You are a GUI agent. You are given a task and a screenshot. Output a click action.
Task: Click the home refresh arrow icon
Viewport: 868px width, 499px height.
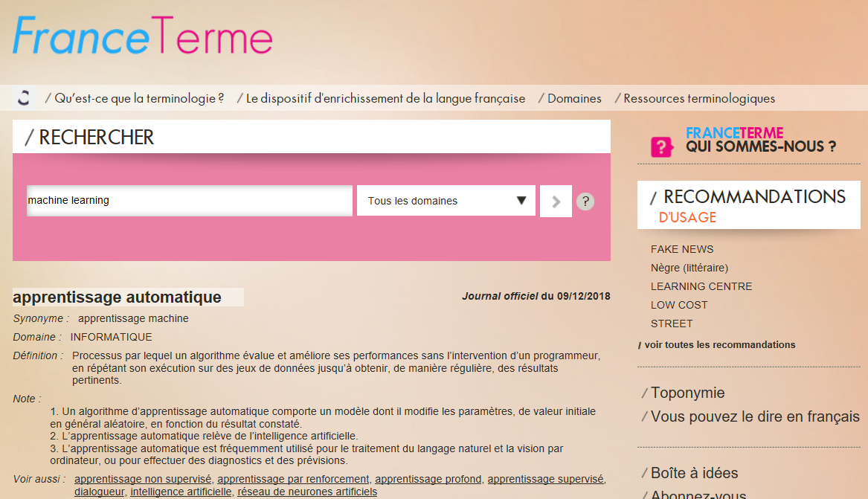pos(24,98)
